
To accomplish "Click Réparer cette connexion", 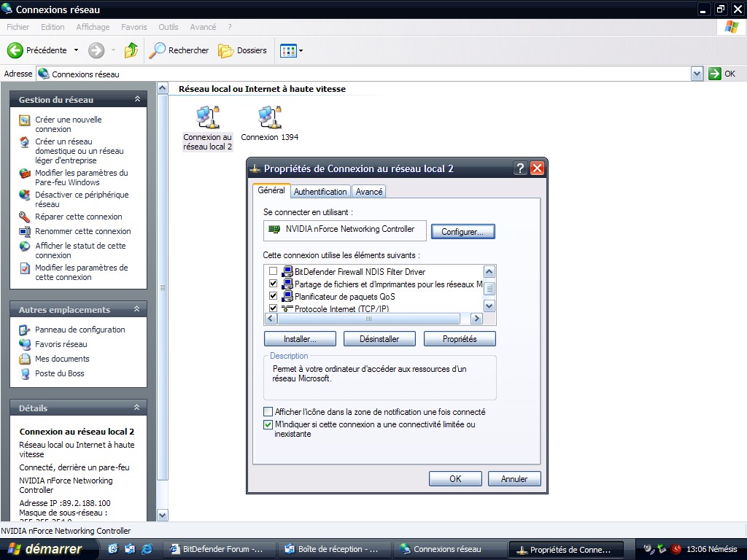I will click(x=79, y=217).
